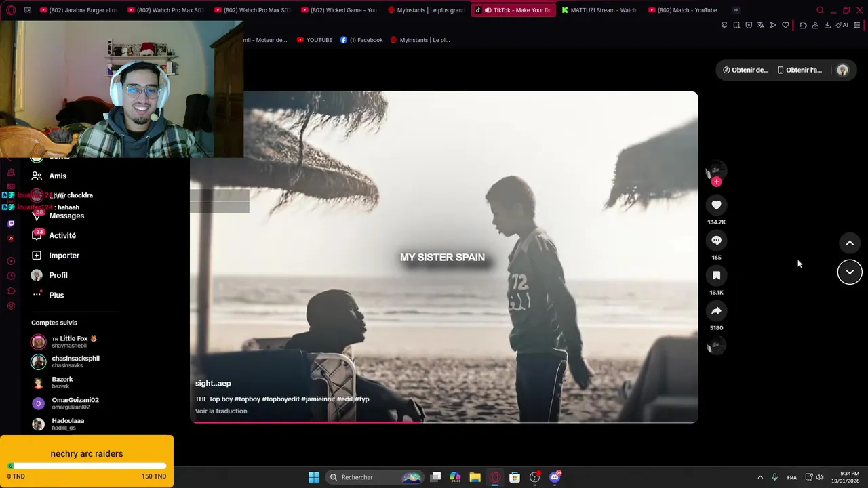This screenshot has width=868, height=488.
Task: Click the #topboy hashtag
Action: click(247, 399)
